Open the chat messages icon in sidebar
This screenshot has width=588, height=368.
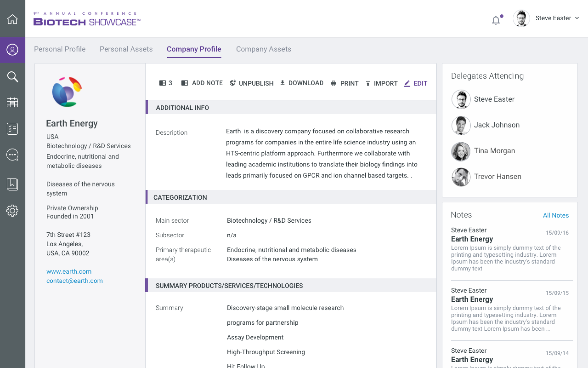(13, 155)
